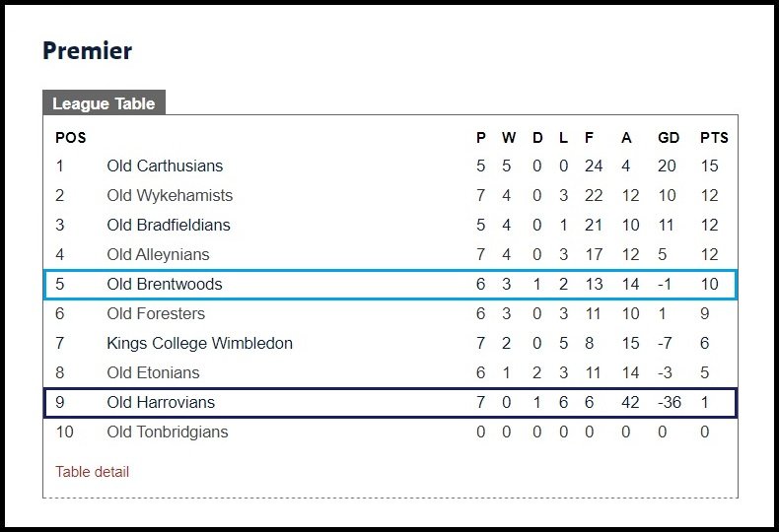Screen dimensions: 779x532
Task: Click the Old Etonians team link
Action: (153, 372)
